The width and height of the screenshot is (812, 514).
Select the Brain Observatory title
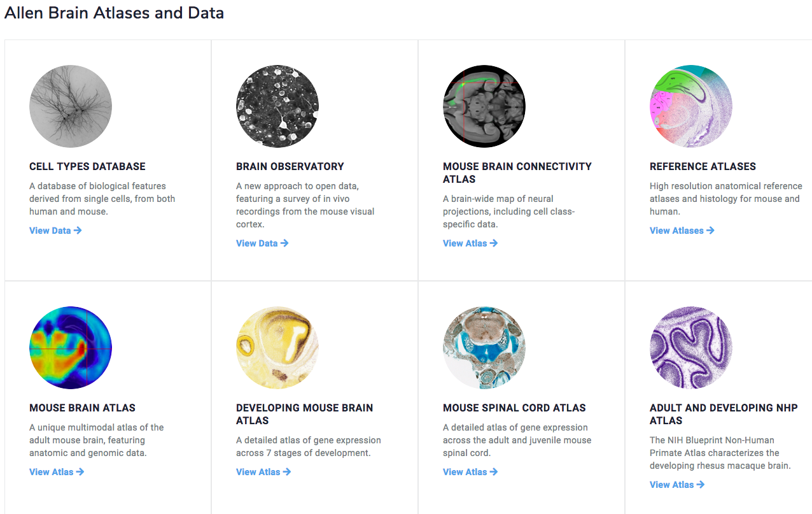click(290, 166)
